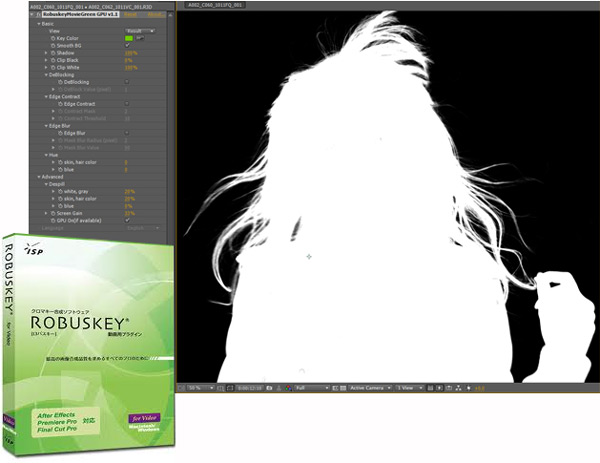Click the Shadow stopwatch icon
The width and height of the screenshot is (600, 463).
(x=55, y=53)
